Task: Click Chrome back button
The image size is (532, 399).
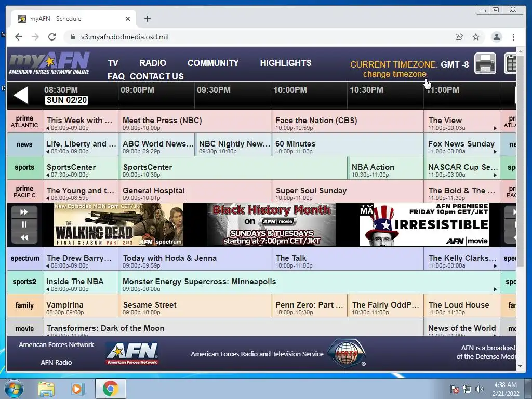Action: pyautogui.click(x=19, y=37)
